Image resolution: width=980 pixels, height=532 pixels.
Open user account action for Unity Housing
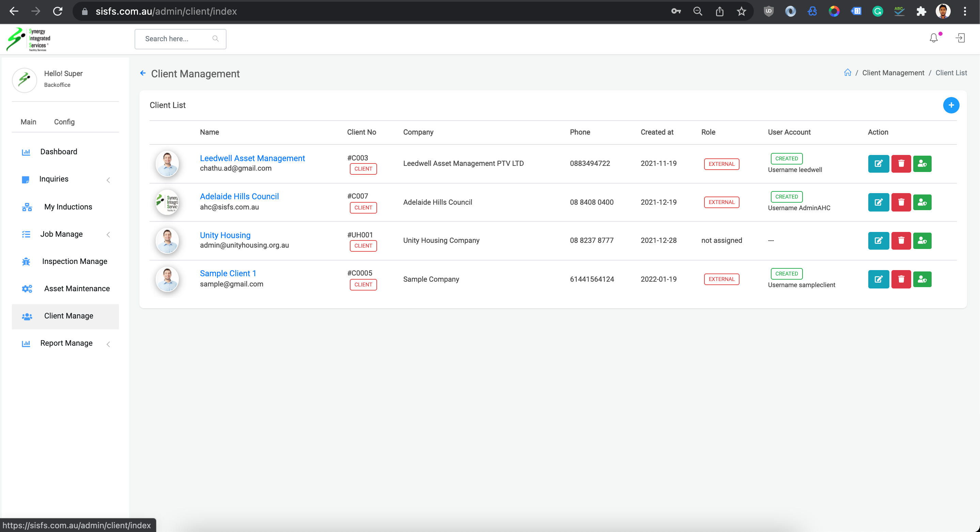[x=922, y=241]
